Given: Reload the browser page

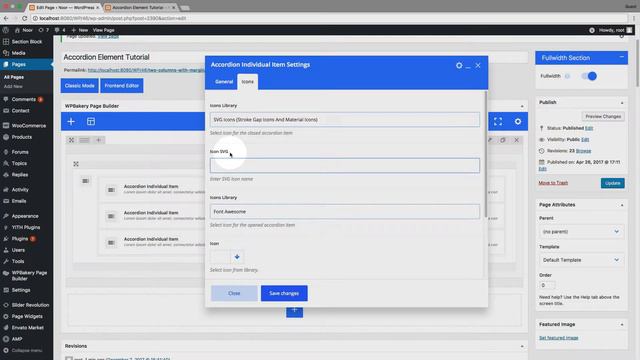Looking at the screenshot, I should (24, 18).
